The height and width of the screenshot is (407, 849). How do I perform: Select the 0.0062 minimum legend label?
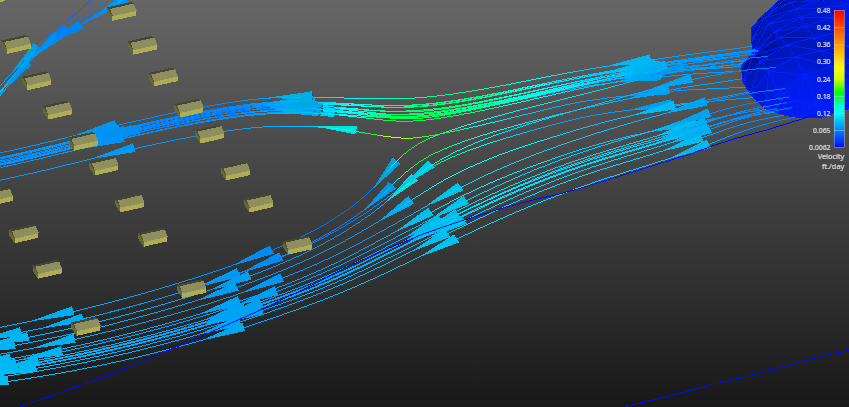click(820, 147)
